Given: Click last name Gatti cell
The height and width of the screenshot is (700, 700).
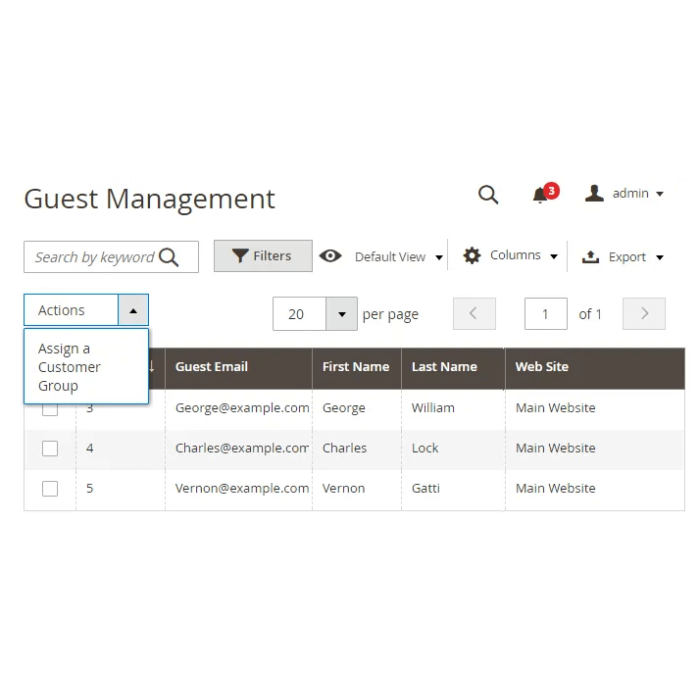Looking at the screenshot, I should 425,488.
